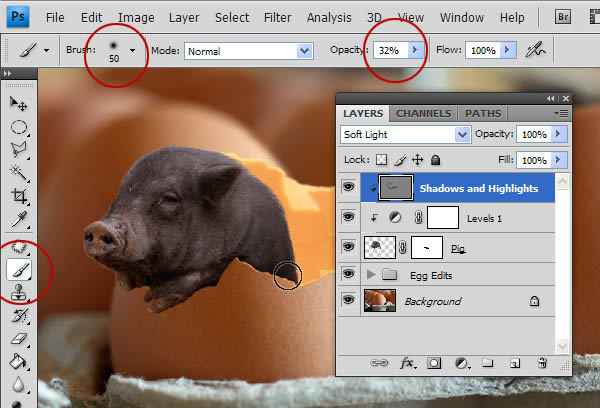Toggle lock position
The image size is (600, 408).
tap(417, 160)
